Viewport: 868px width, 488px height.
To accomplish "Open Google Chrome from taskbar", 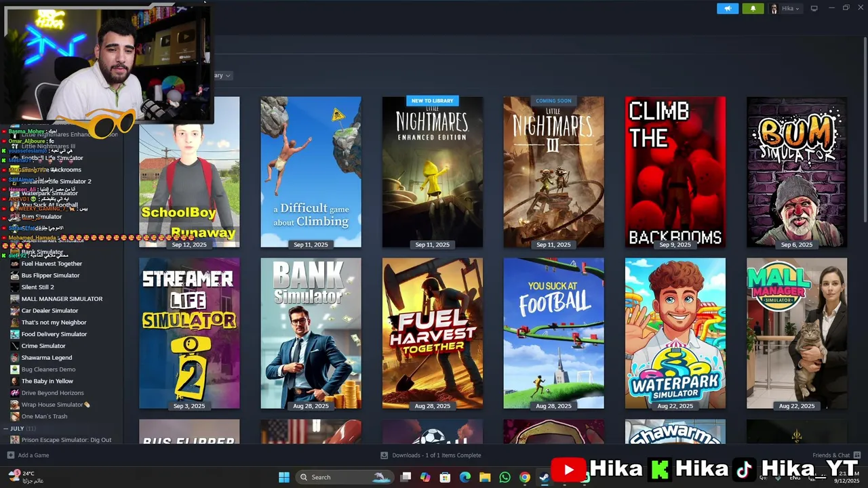I will point(524,477).
